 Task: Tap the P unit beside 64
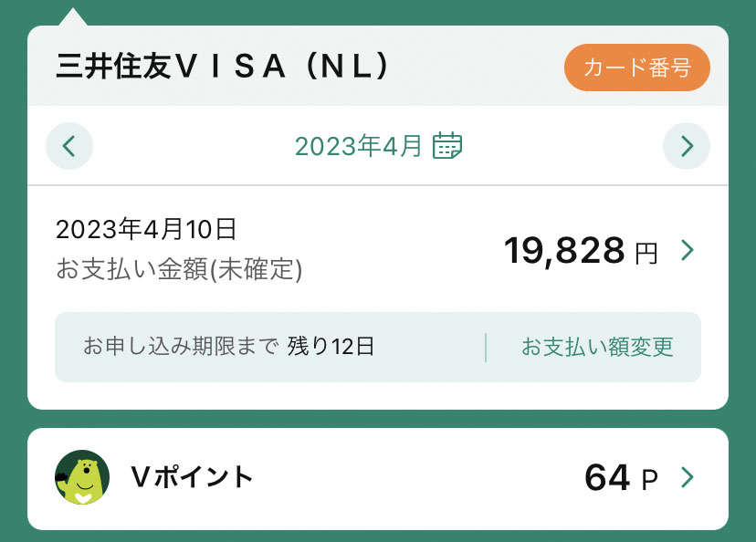pos(649,480)
